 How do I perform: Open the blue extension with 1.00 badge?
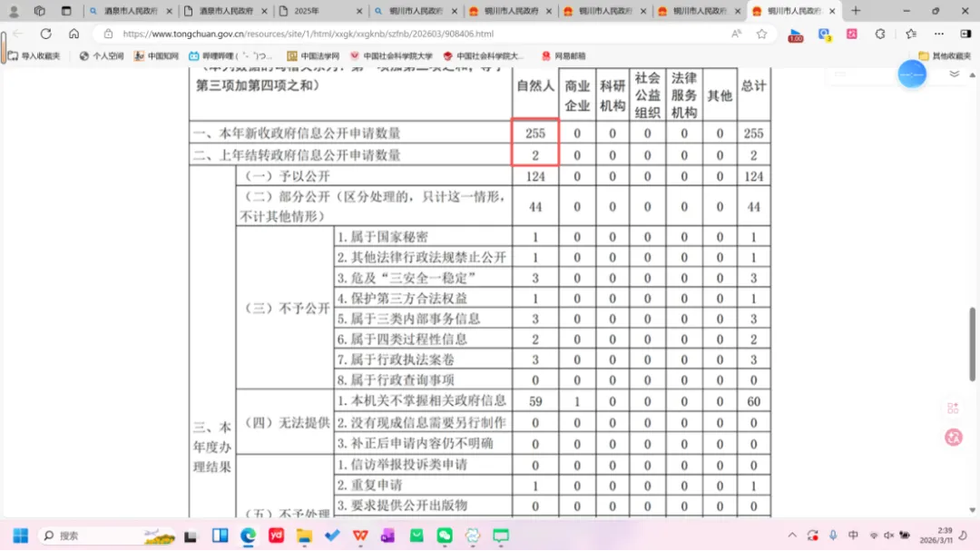pos(795,35)
